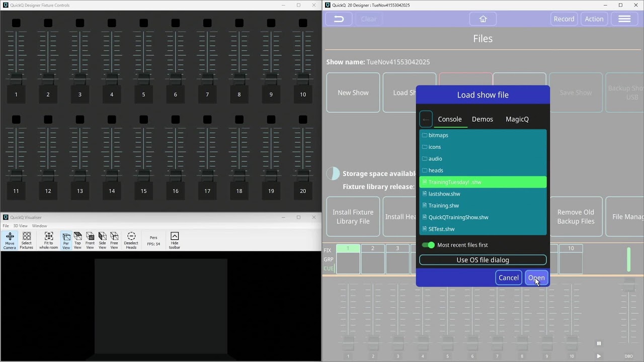Switch to Side View in Visualiser

coord(102,240)
